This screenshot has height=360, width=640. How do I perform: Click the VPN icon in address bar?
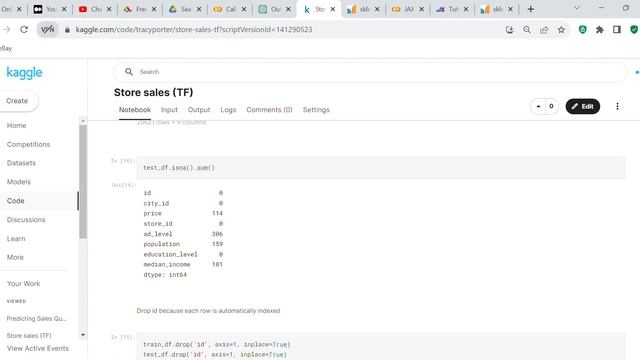tap(48, 29)
